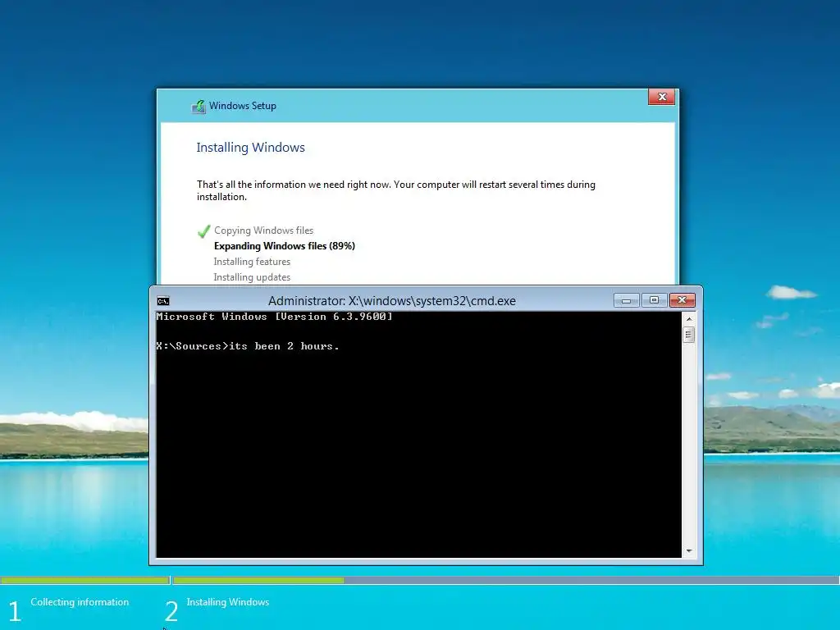Click the 'Microsoft Windows [Version 6.3.9600]' line

[x=274, y=317]
